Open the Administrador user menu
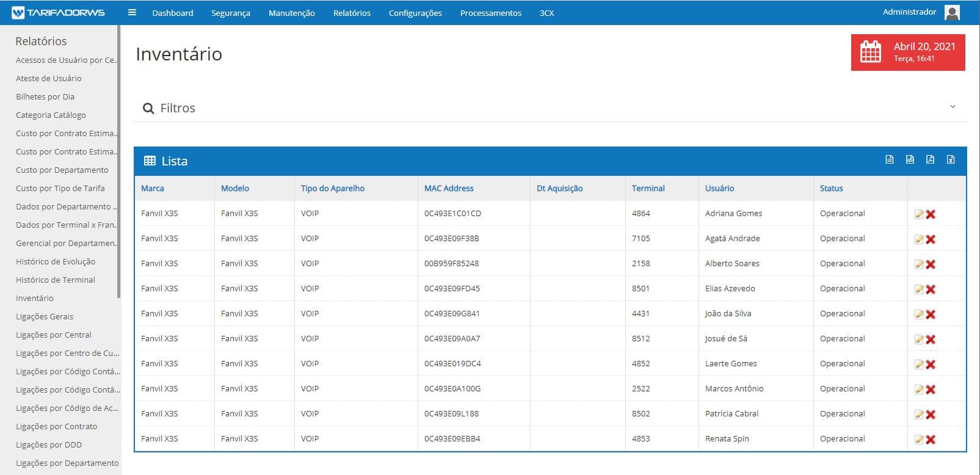 tap(921, 12)
